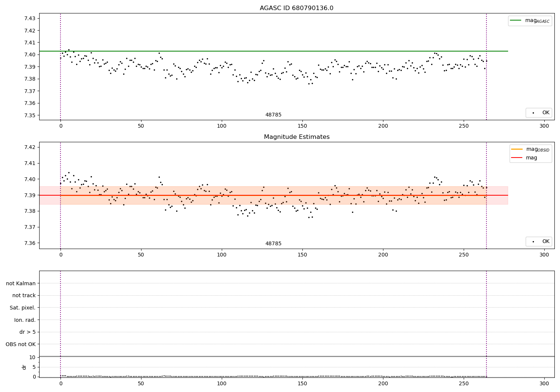Click the 48785 label in the top plot
Screen dimensions: 560x392
coord(273,115)
